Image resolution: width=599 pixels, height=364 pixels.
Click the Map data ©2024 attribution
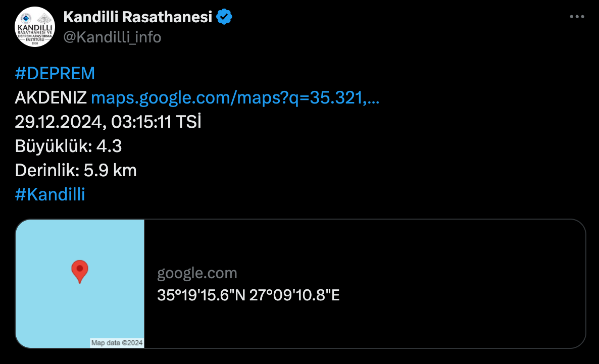(117, 343)
